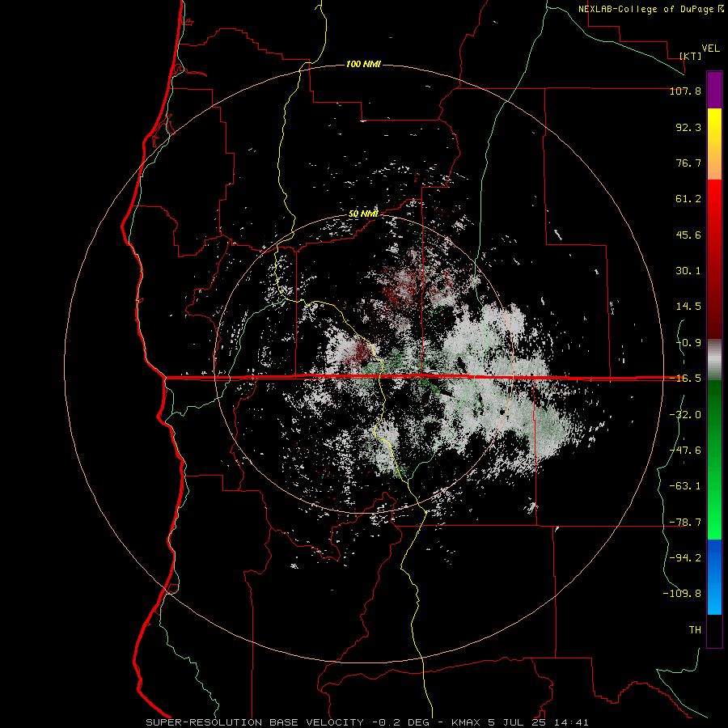Click the -63.1 velocity scale value
This screenshot has height=728, width=728.
(685, 486)
